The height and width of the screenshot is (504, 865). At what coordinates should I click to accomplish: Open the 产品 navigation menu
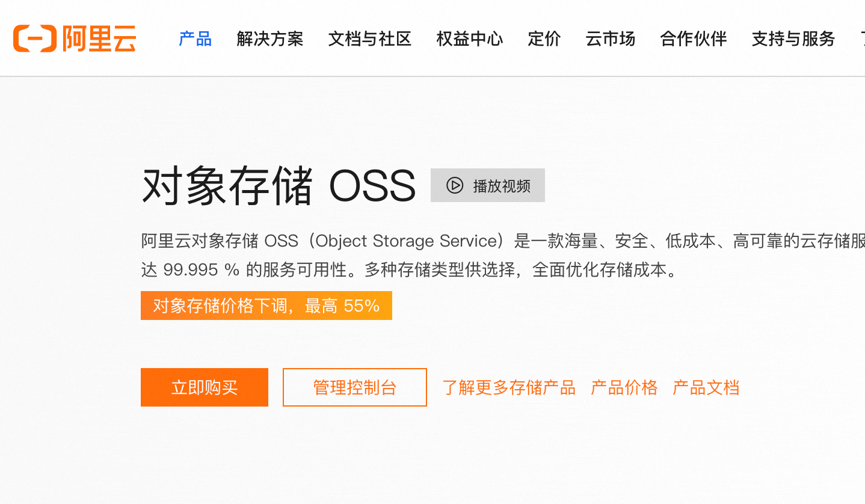click(195, 39)
